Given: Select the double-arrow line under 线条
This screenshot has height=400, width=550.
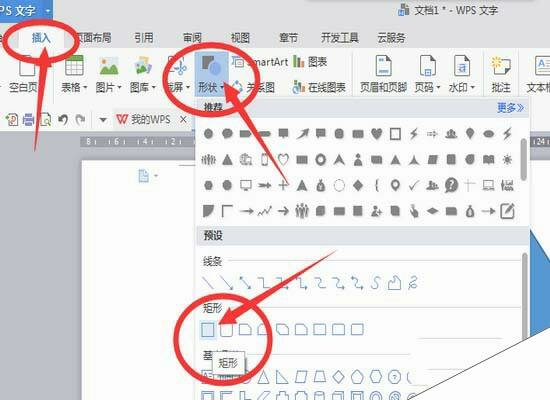Looking at the screenshot, I should pyautogui.click(x=245, y=283).
